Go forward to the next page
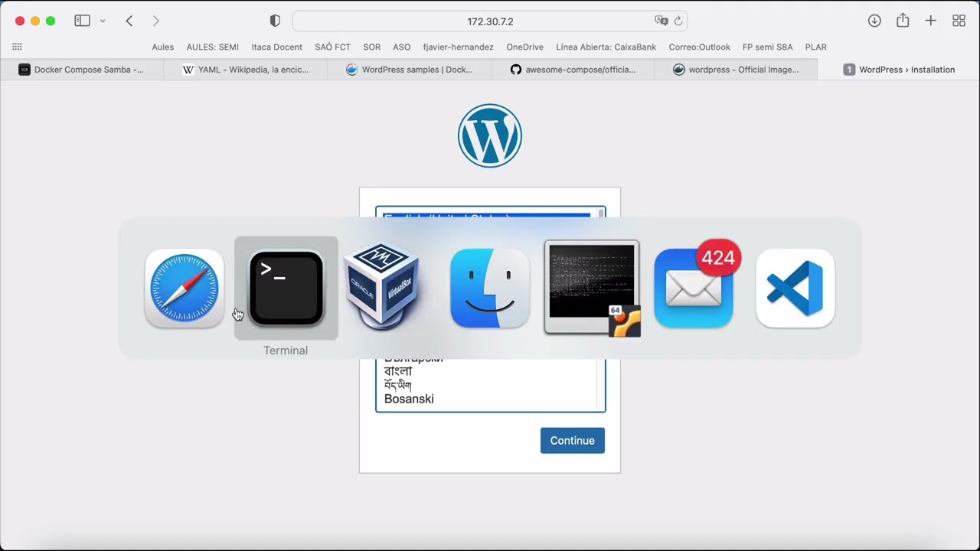Screen dimensions: 980x551 tap(156, 21)
